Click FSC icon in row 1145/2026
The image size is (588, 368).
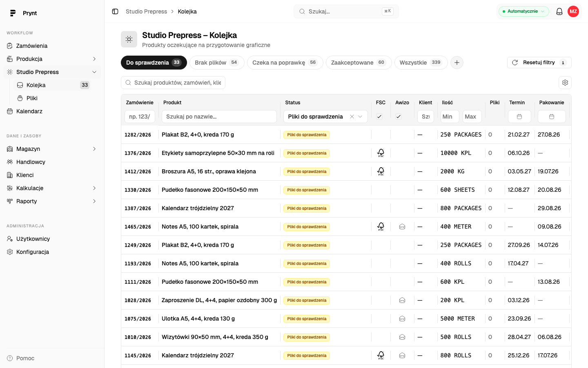coord(381,355)
